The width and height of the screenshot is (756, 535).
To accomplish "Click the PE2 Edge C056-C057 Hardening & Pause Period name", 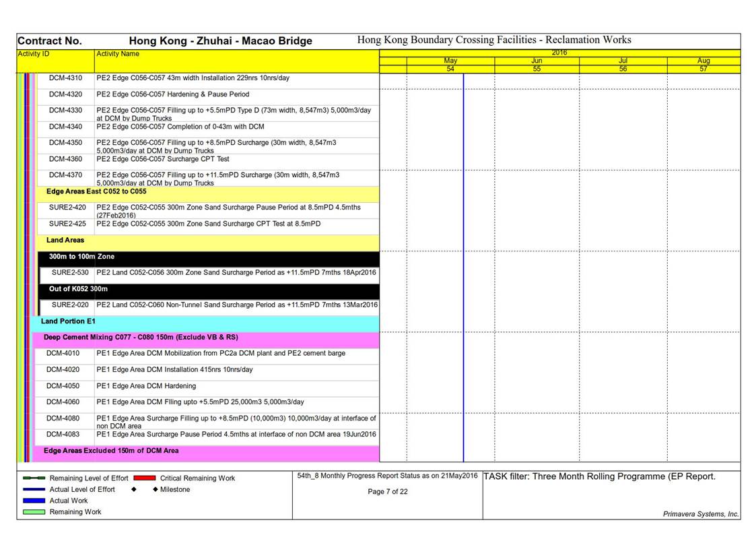I will tap(172, 94).
